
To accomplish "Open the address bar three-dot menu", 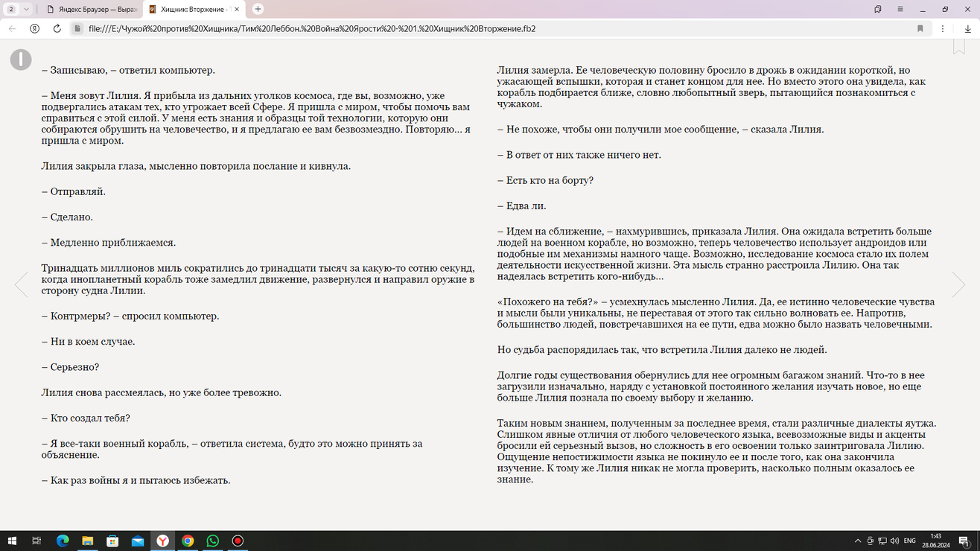I will pos(943,28).
